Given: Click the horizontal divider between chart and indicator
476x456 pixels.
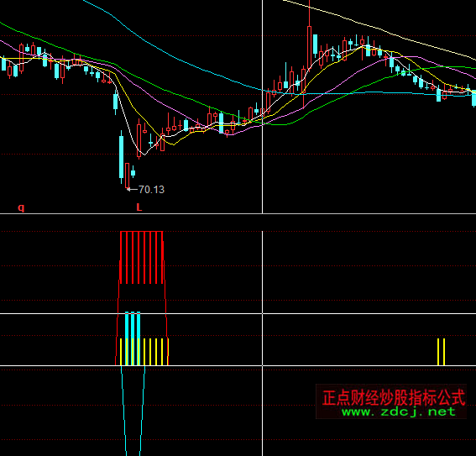Looking at the screenshot, I should [238, 214].
